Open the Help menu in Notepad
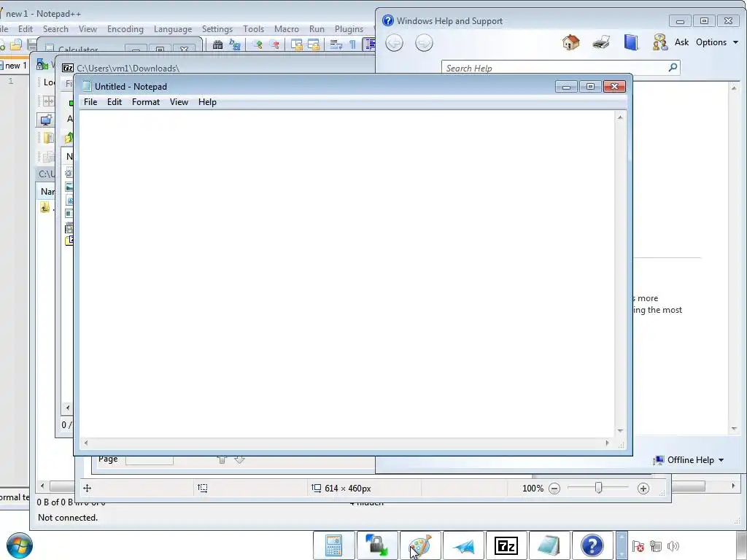Viewport: 747px width, 560px height. [x=207, y=102]
